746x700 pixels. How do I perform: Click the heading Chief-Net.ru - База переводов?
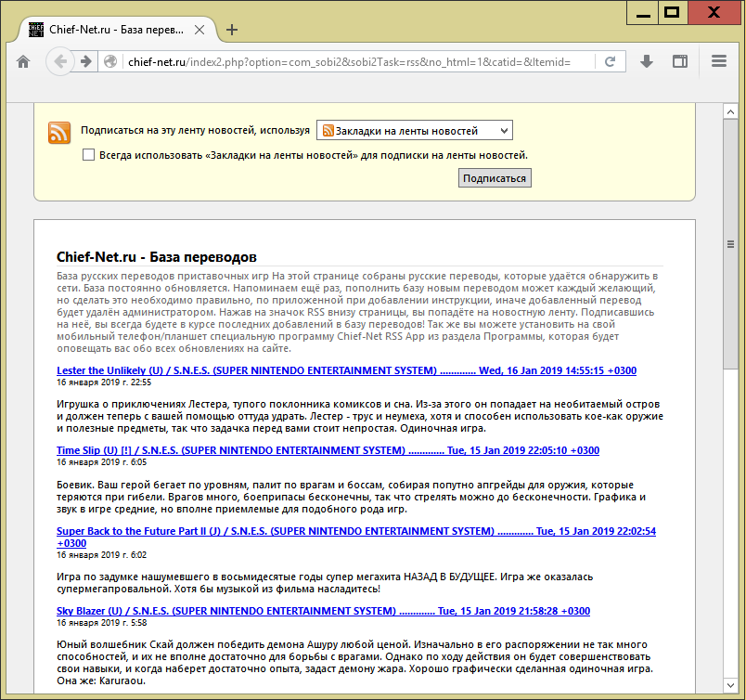[x=157, y=257]
